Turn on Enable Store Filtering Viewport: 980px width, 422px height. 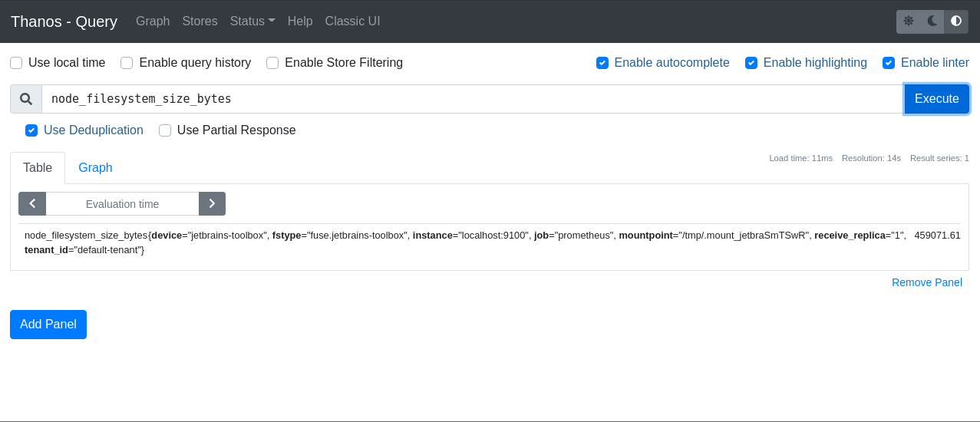(x=272, y=63)
